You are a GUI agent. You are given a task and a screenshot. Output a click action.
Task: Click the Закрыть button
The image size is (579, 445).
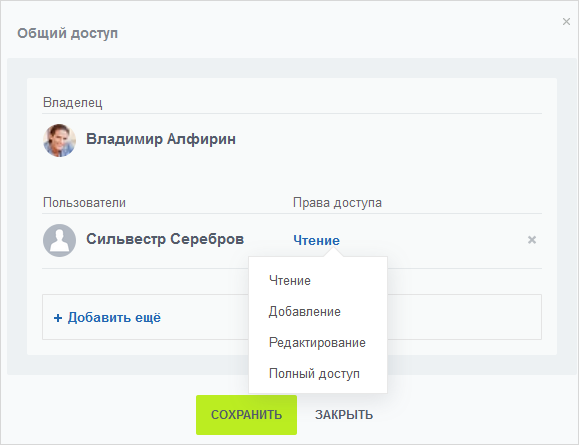click(344, 415)
